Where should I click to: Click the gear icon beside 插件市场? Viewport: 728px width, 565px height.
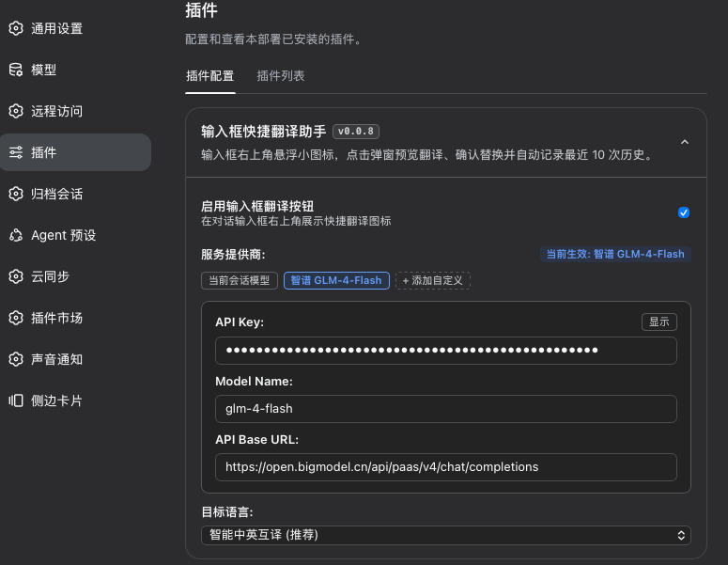tap(16, 318)
